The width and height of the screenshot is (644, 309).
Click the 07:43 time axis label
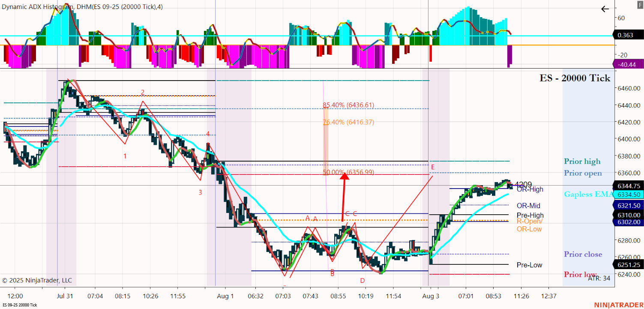click(x=311, y=296)
